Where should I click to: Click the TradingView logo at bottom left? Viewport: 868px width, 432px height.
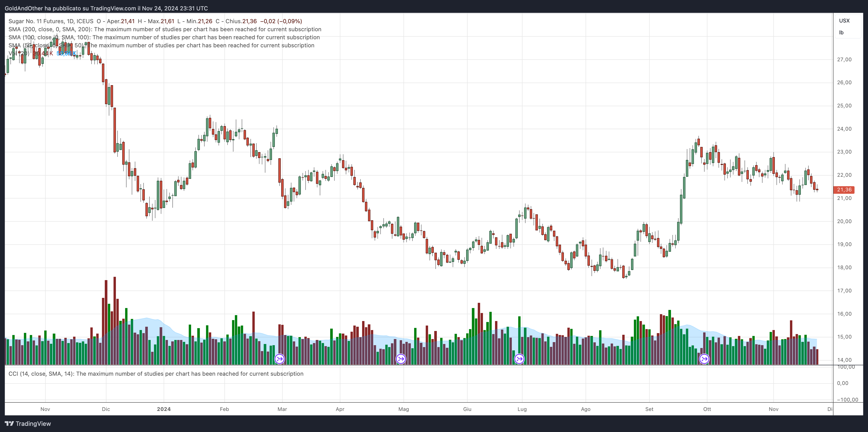pyautogui.click(x=28, y=423)
